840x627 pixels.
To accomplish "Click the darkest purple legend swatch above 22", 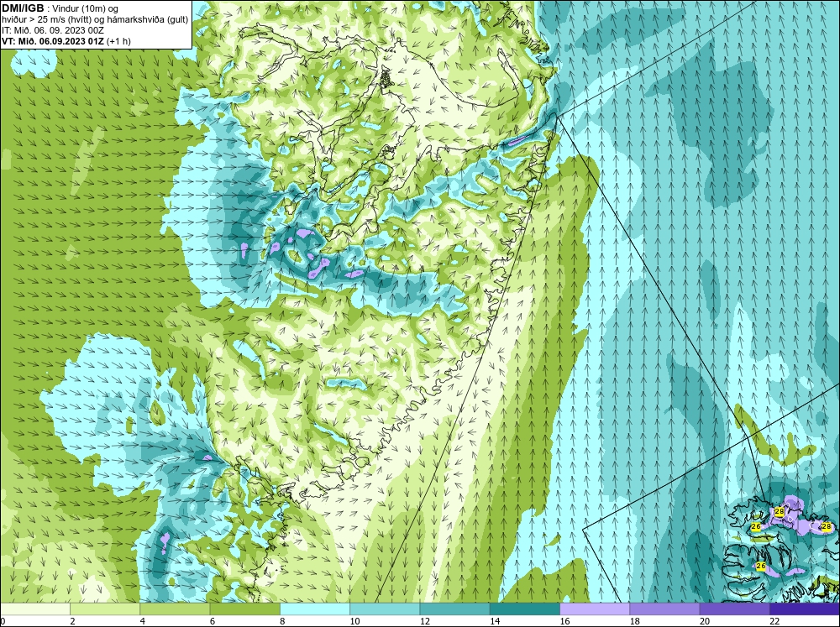I will pos(805,609).
